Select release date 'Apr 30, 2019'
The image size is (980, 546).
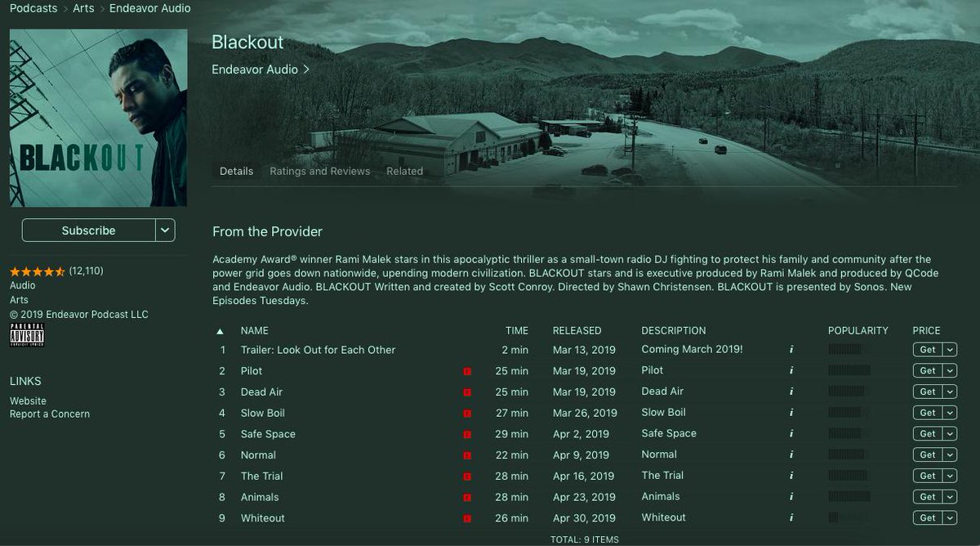point(584,518)
